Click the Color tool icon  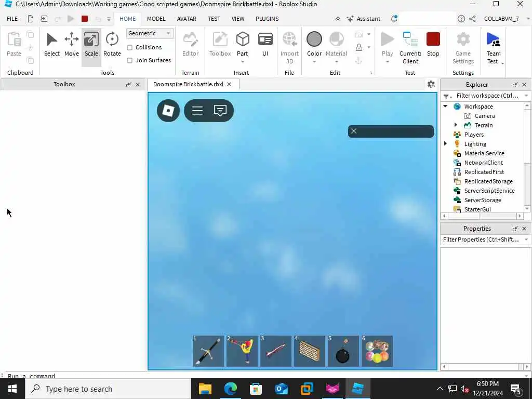click(314, 39)
